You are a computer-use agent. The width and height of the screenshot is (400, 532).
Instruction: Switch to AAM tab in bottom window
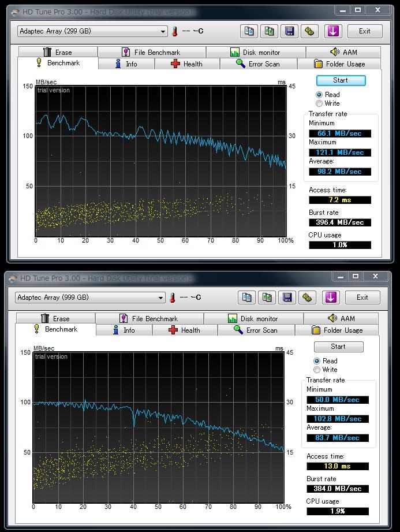coord(341,319)
